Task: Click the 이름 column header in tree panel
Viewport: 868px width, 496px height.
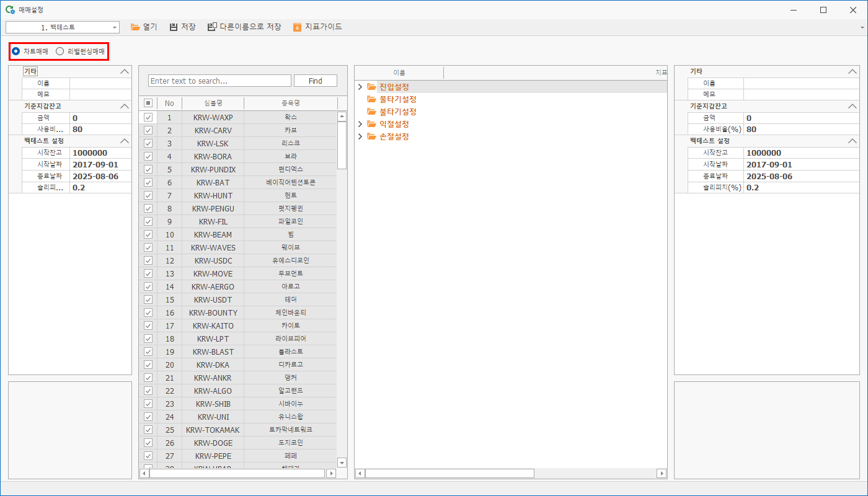Action: coord(399,73)
